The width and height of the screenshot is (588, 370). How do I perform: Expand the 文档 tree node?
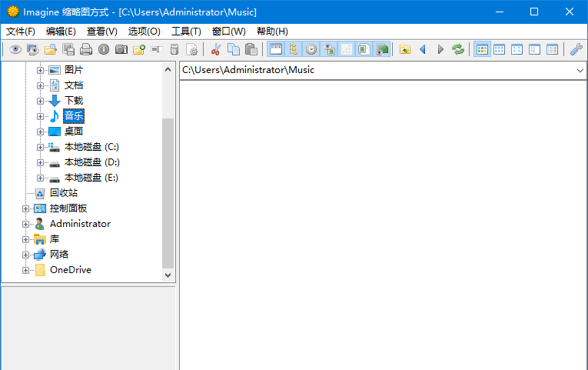pyautogui.click(x=40, y=85)
